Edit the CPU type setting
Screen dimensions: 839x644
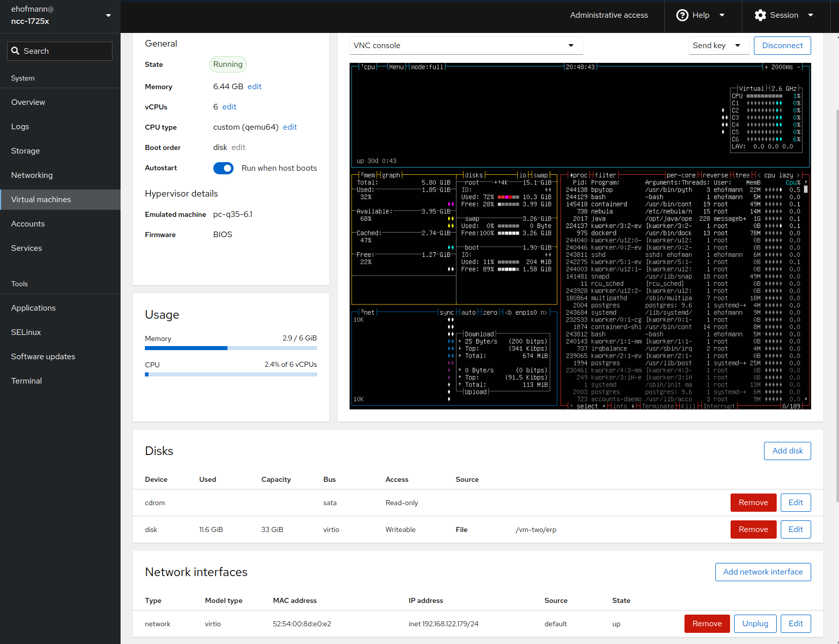pyautogui.click(x=290, y=127)
